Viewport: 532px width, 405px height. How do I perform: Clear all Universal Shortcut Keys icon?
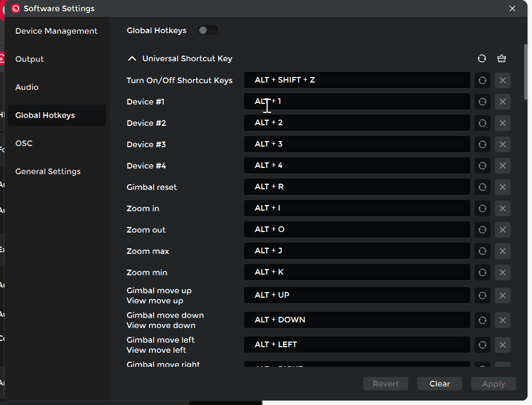pyautogui.click(x=502, y=58)
